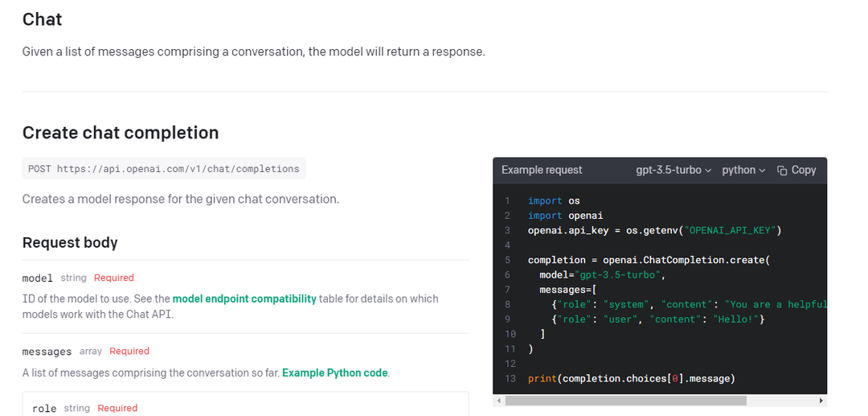
Task: Click the 'messages=[' code line
Action: pos(567,290)
